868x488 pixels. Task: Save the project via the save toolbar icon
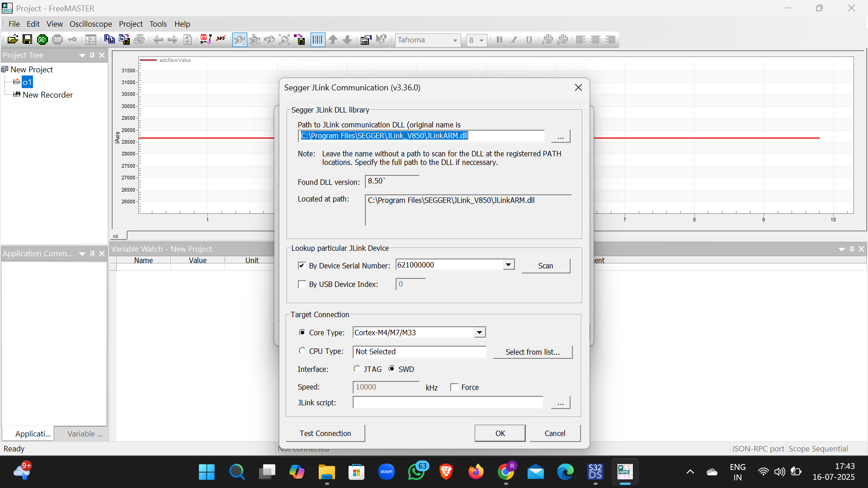click(27, 40)
